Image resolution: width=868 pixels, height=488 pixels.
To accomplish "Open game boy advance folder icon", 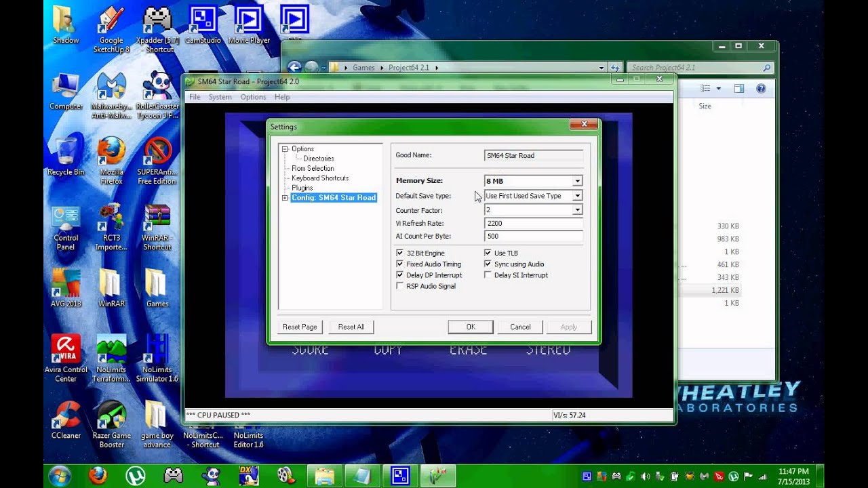I will pyautogui.click(x=157, y=424).
